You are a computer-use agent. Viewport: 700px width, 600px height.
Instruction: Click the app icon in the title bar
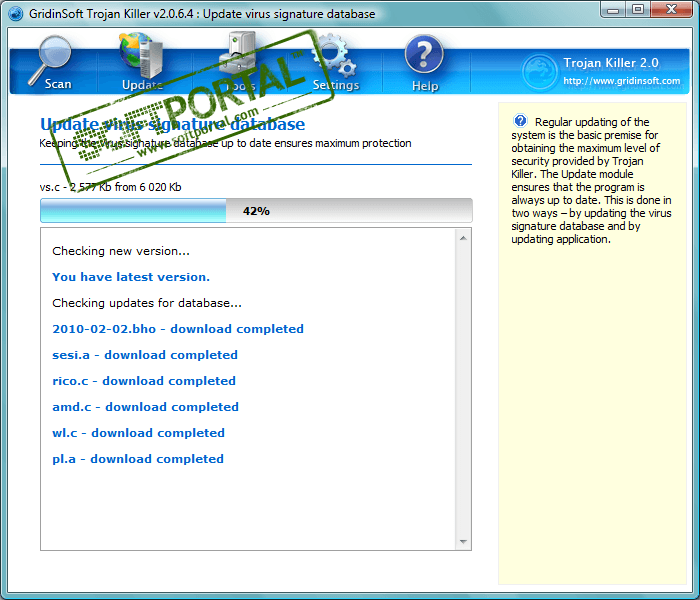(16, 13)
